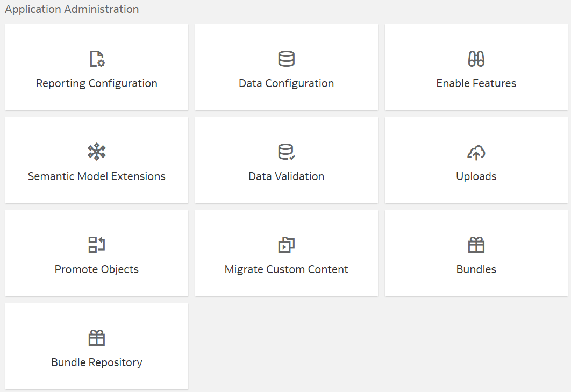
Task: Click the Migrate Custom Content folder-play icon
Action: [286, 244]
